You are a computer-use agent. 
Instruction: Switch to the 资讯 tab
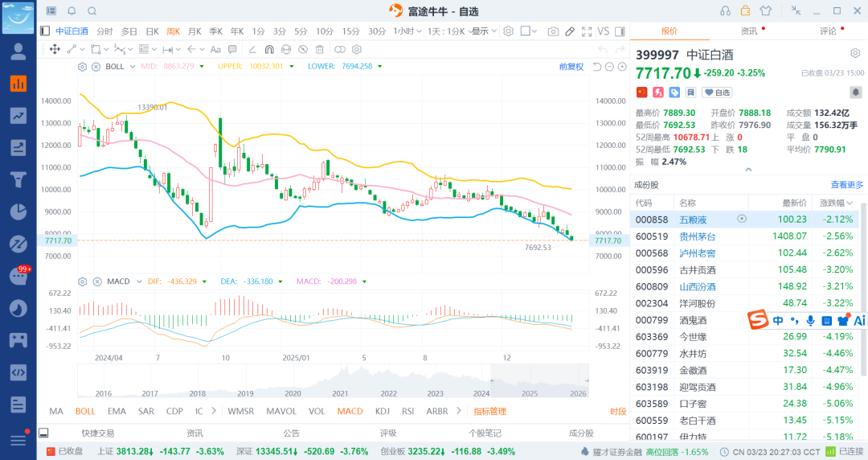point(748,31)
